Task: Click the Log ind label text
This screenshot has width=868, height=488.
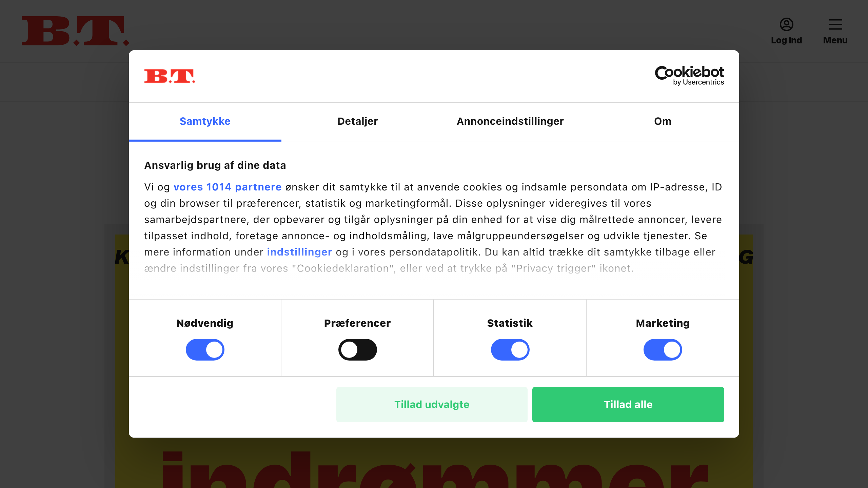Action: (x=786, y=40)
